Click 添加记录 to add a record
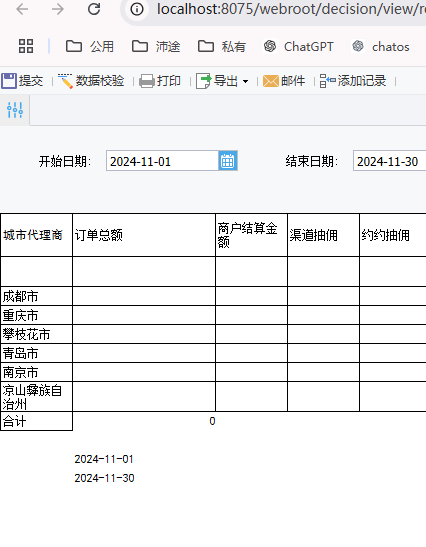The width and height of the screenshot is (426, 547). (353, 81)
